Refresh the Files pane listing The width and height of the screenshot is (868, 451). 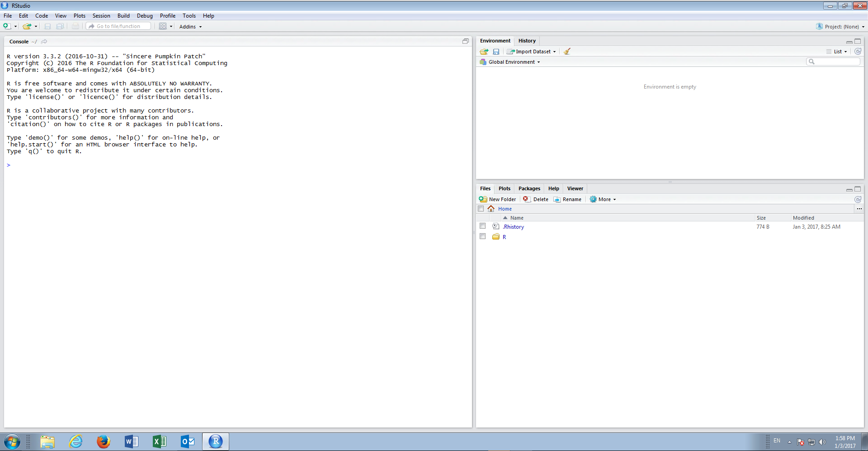click(858, 199)
